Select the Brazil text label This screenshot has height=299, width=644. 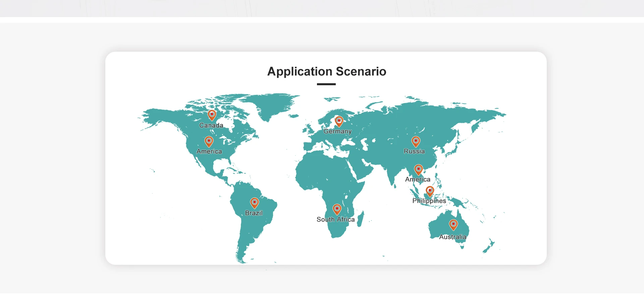pos(254,213)
